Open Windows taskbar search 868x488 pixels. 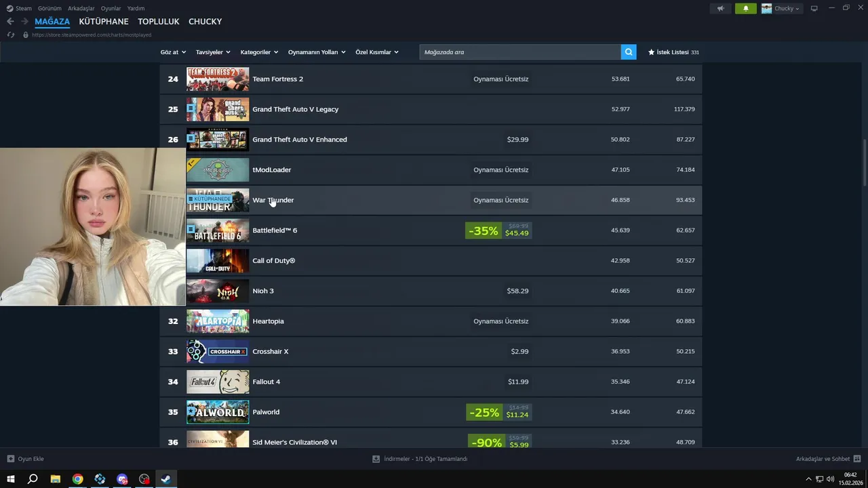(33, 479)
